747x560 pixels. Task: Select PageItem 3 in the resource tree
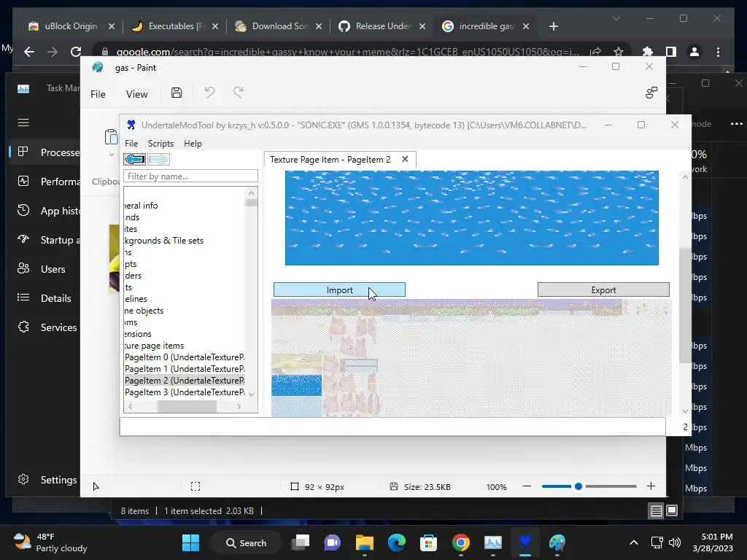click(x=185, y=392)
